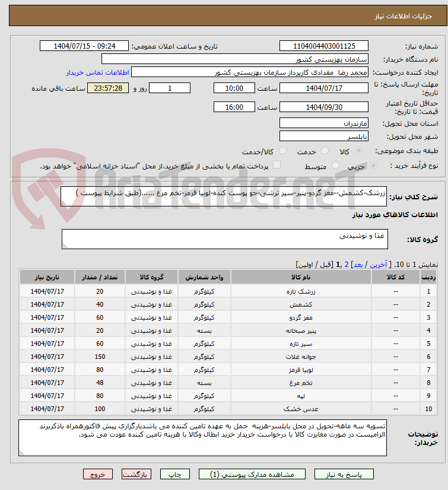Open اطلاعات تماس خریدار link

97,72
